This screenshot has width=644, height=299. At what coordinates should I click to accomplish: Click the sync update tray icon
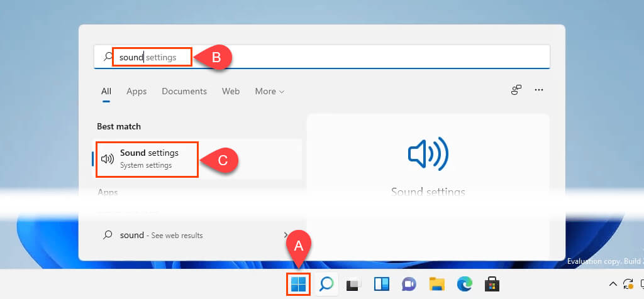pyautogui.click(x=628, y=284)
